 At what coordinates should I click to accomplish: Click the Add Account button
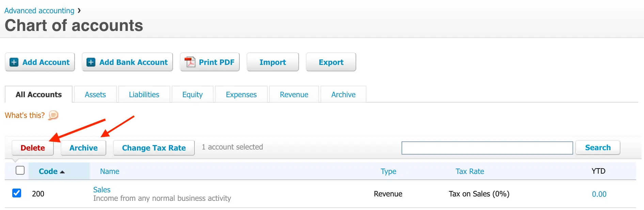(x=40, y=62)
